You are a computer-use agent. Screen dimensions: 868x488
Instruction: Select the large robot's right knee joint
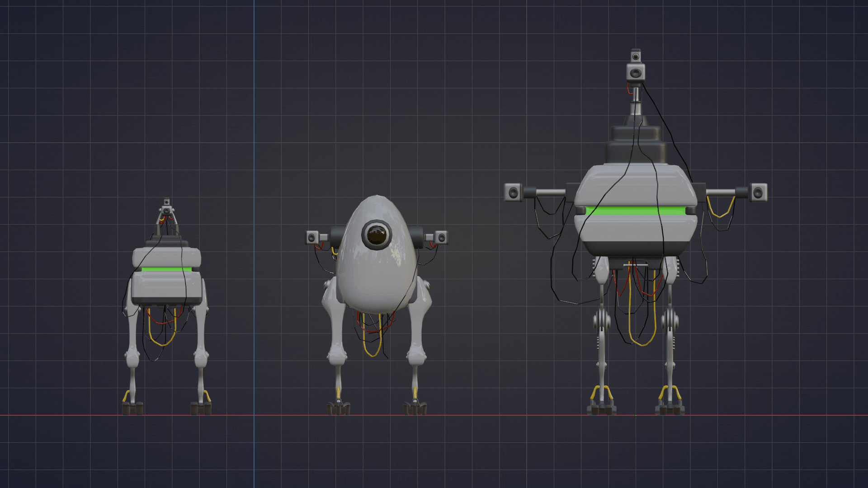670,321
